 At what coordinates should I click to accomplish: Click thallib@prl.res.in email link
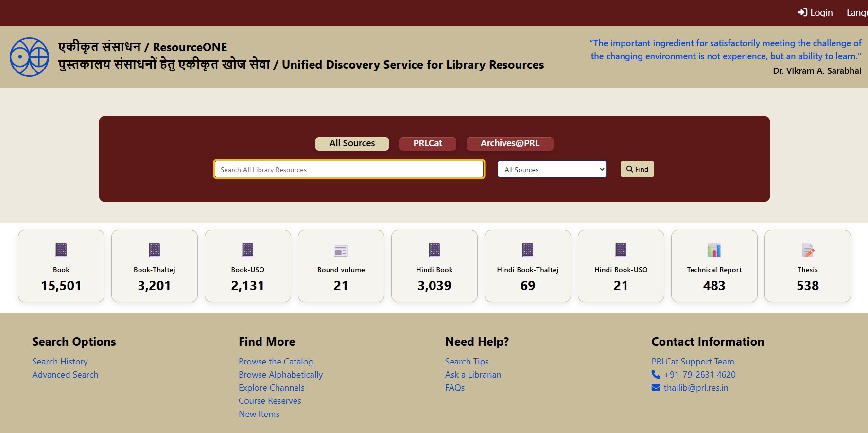click(696, 388)
